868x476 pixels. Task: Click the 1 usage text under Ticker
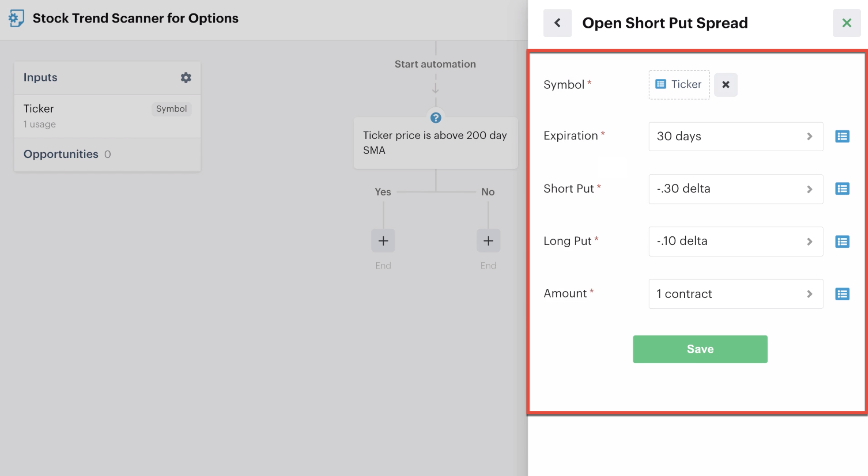coord(39,124)
